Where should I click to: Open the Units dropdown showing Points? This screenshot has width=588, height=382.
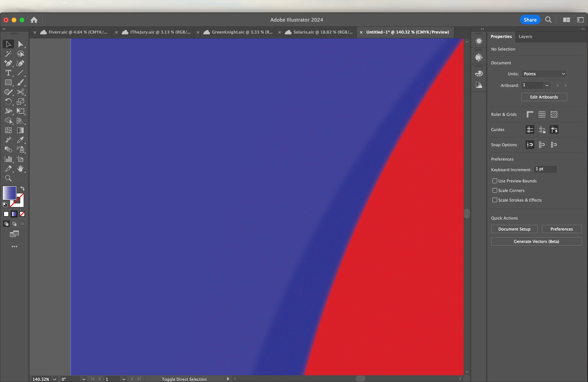(544, 74)
